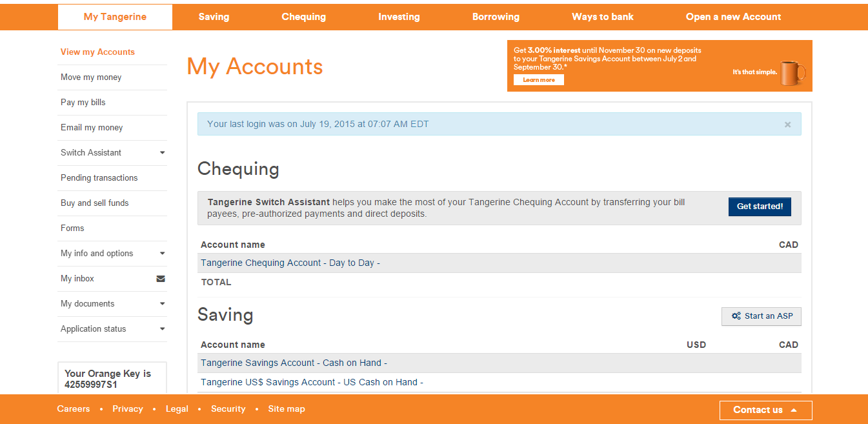Expand My documents submenu arrow
The width and height of the screenshot is (868, 424).
[x=163, y=304]
